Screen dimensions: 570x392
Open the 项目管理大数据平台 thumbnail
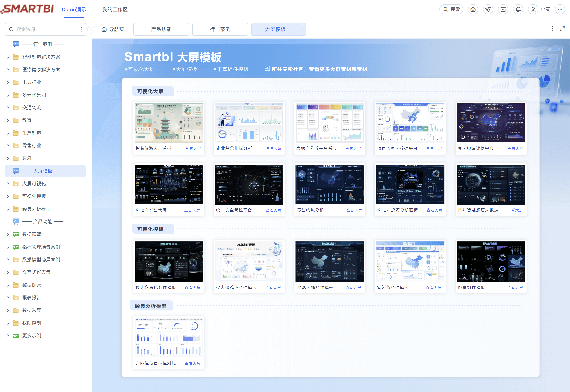(x=410, y=122)
